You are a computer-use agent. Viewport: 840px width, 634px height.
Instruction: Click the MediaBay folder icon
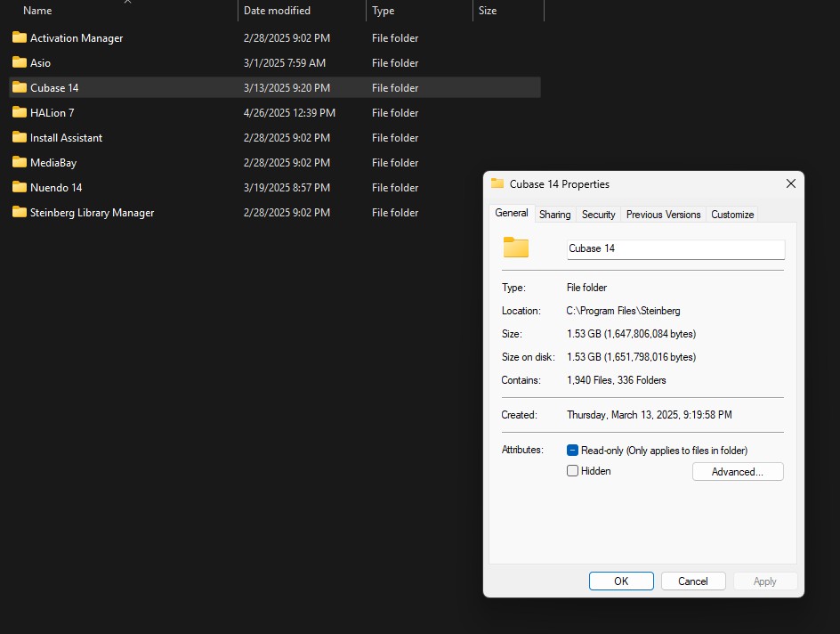coord(20,162)
